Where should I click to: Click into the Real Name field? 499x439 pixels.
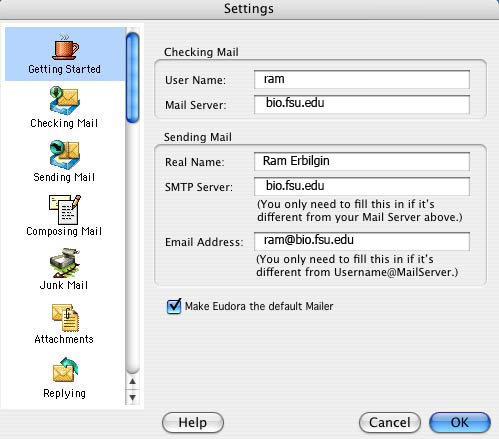(362, 161)
